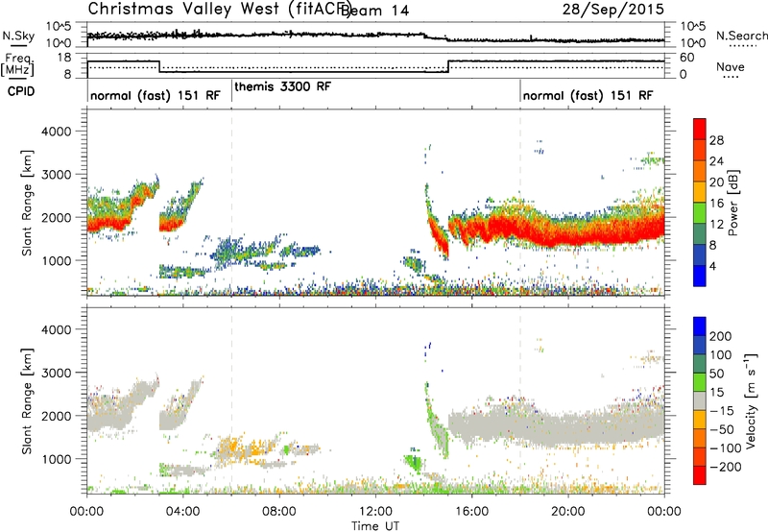Click the 'themis 3300 RF' CPID label
The image size is (768, 532).
click(282, 86)
